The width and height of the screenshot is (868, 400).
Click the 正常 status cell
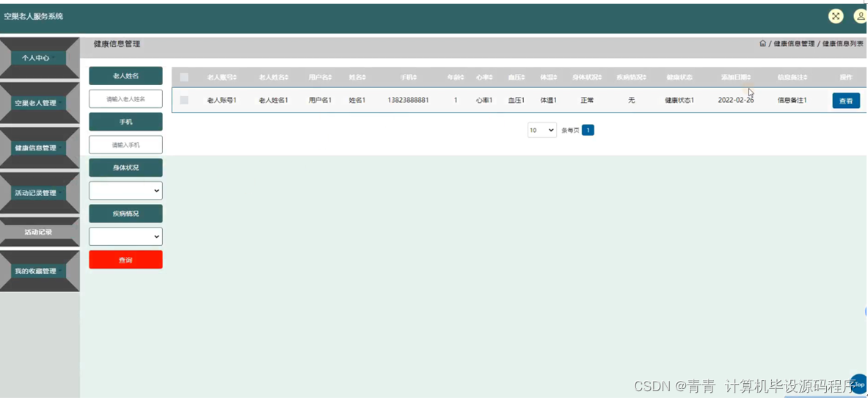point(587,101)
